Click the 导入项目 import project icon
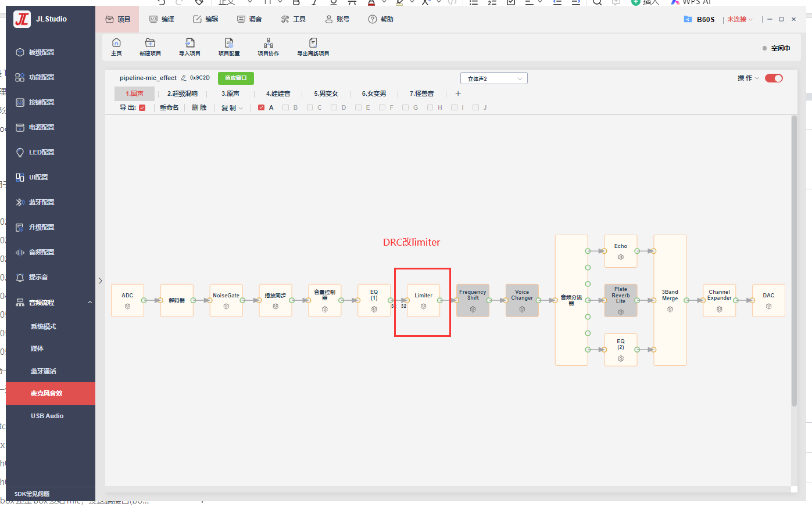The image size is (812, 507). (x=189, y=43)
